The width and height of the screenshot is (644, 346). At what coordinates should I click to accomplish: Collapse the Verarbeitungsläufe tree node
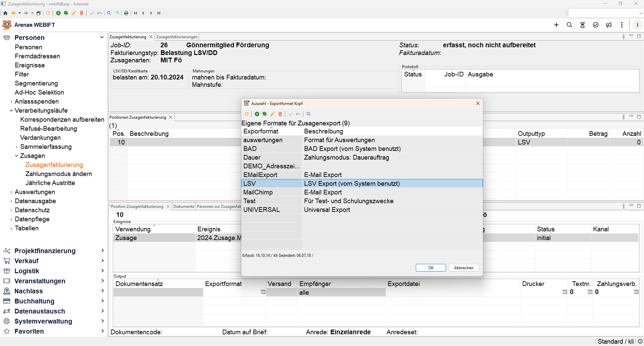tap(11, 111)
